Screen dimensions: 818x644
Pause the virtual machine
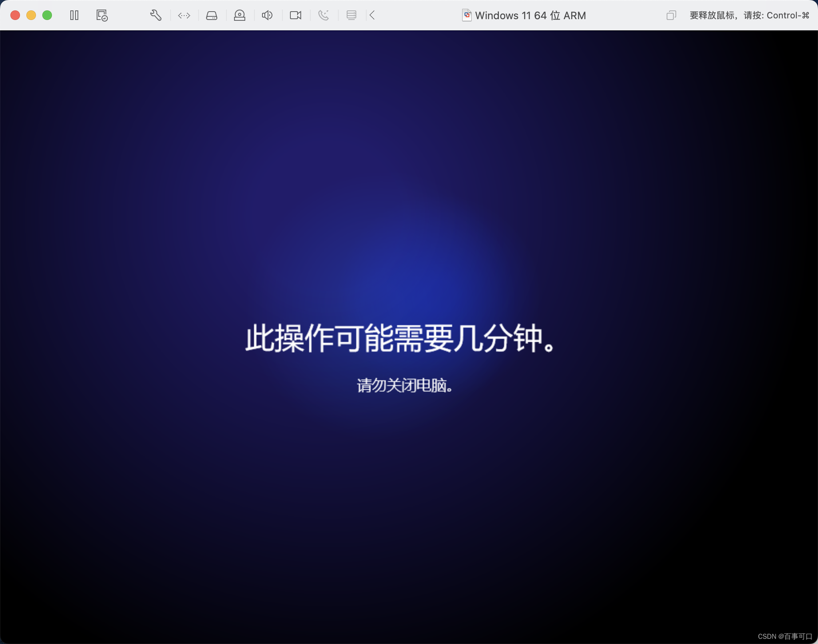[x=74, y=16]
